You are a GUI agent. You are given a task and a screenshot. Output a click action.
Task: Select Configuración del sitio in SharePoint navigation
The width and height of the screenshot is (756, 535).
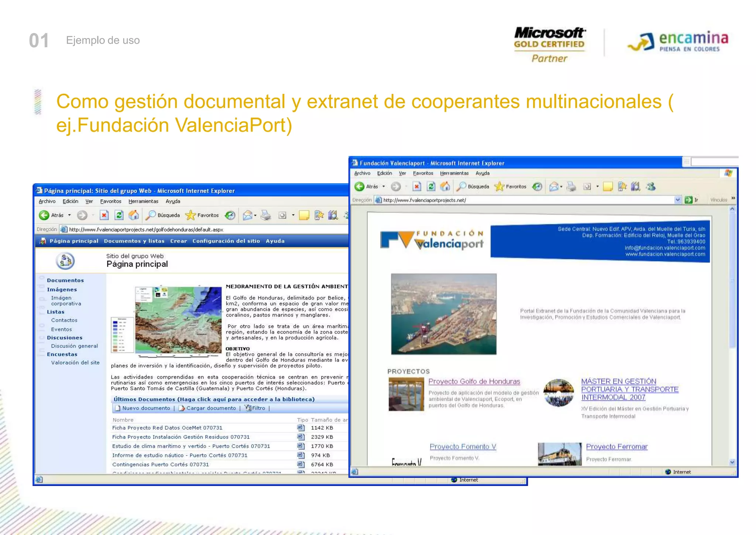[226, 241]
